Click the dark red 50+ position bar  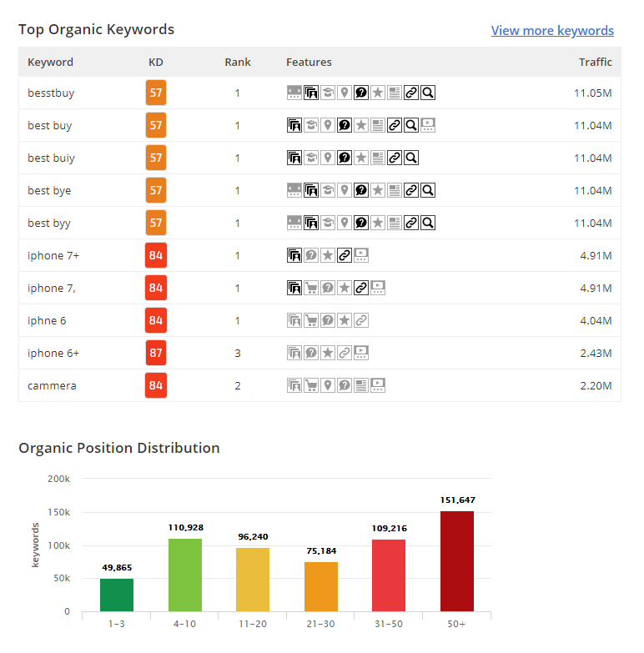456,560
